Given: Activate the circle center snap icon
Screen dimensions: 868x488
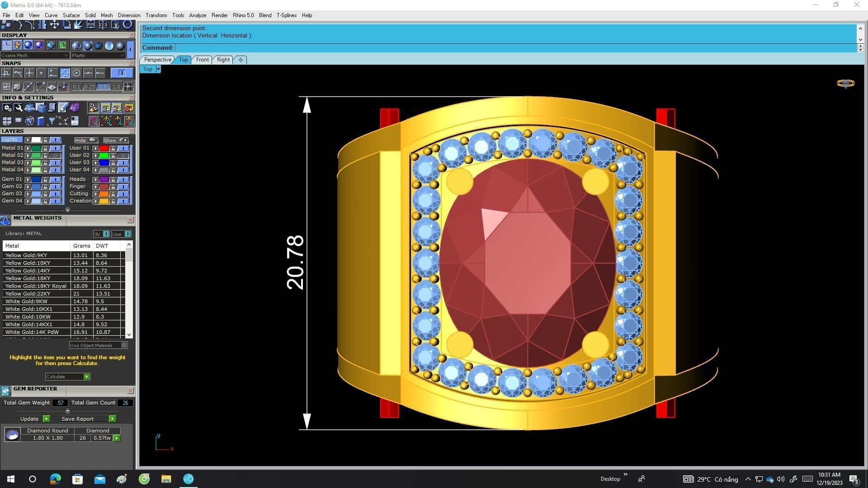Looking at the screenshot, I should pos(76,73).
